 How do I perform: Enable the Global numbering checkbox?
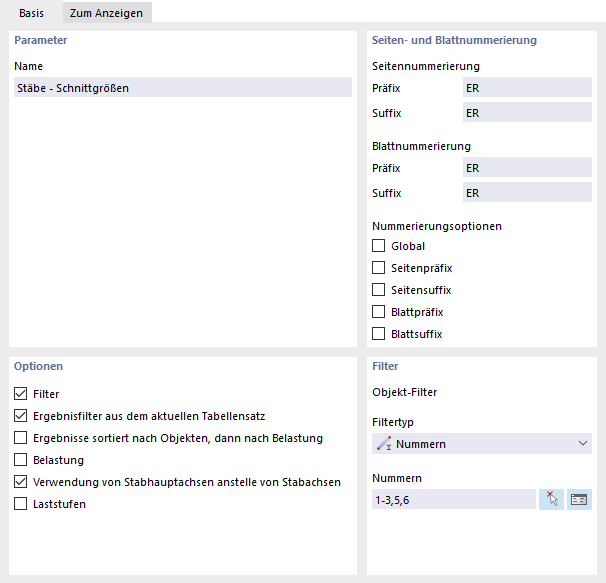pos(379,246)
